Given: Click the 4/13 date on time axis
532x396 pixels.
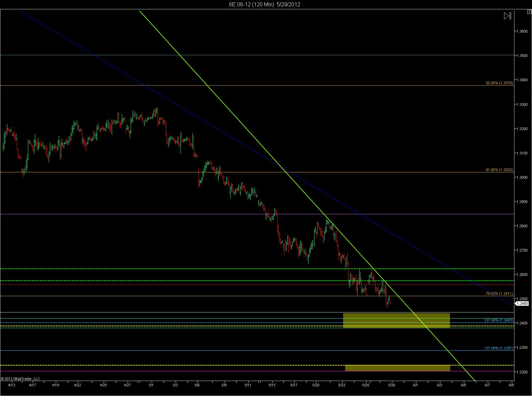Looking at the screenshot, I should coord(11,385).
